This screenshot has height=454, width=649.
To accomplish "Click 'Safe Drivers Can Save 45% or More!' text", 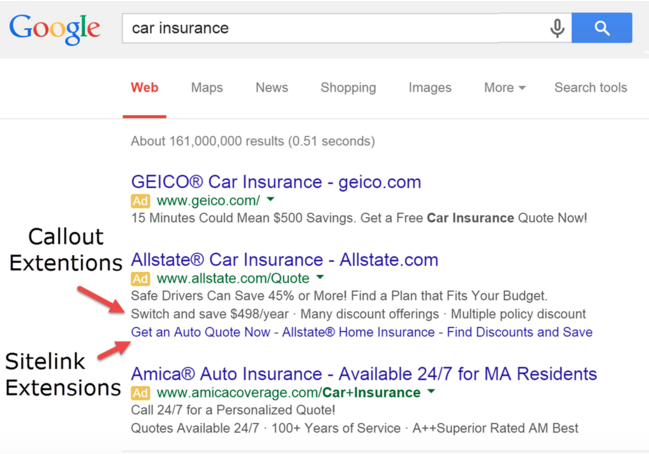I will point(239,296).
